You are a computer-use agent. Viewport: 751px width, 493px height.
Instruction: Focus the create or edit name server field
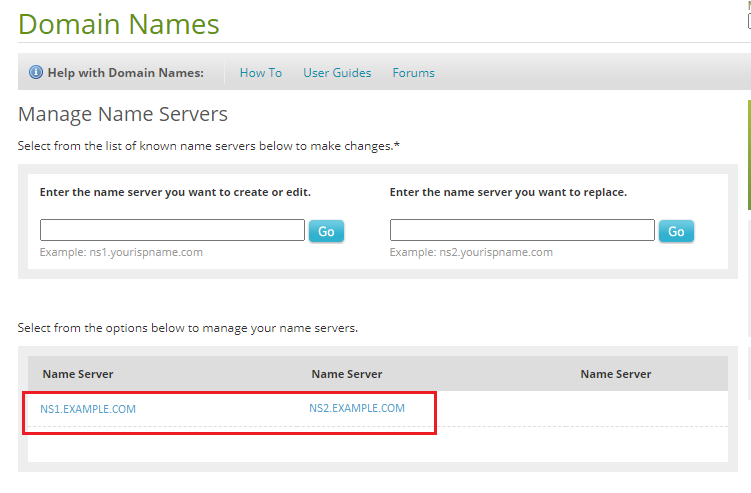pyautogui.click(x=172, y=230)
